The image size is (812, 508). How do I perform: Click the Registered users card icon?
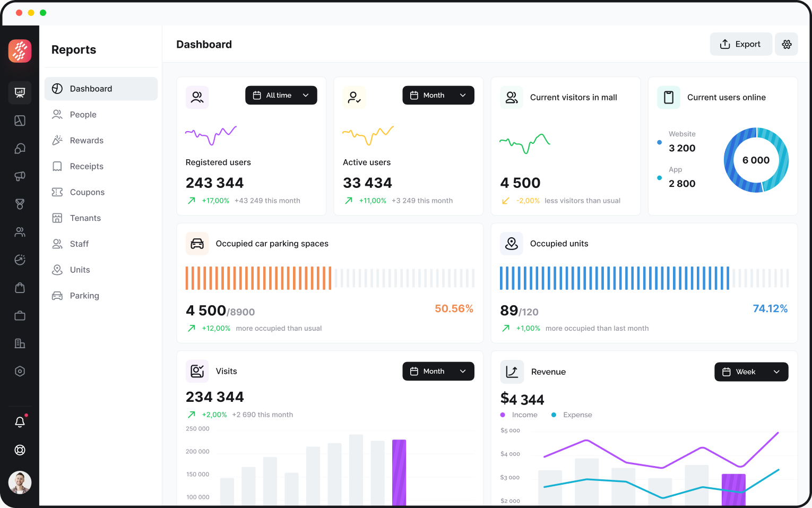[197, 97]
